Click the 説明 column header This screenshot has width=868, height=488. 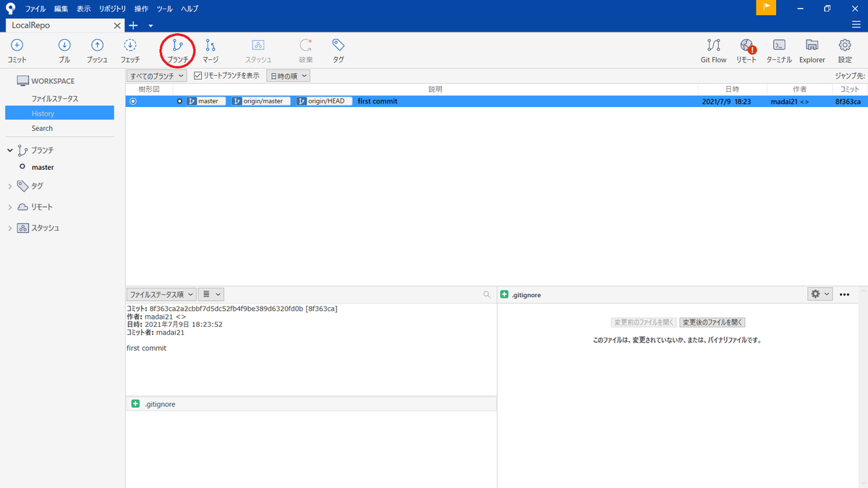pos(435,89)
